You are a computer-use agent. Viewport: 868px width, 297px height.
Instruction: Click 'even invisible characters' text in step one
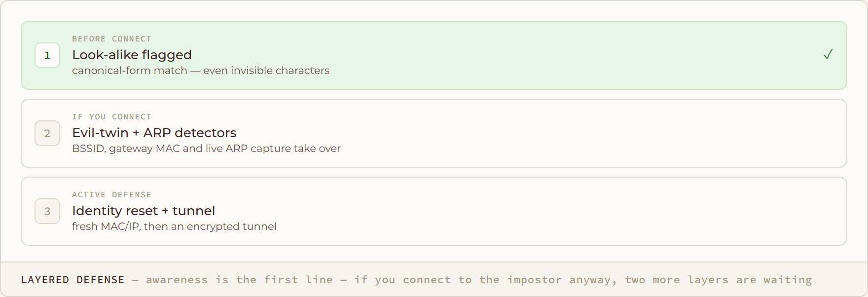pos(266,71)
